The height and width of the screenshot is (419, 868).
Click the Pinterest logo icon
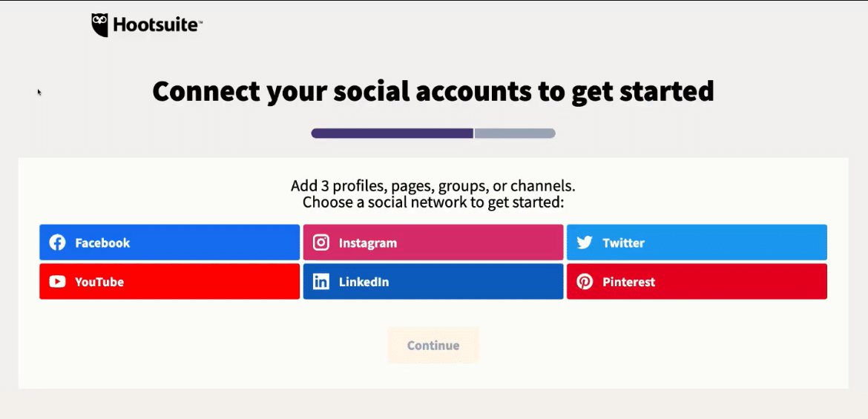click(585, 282)
